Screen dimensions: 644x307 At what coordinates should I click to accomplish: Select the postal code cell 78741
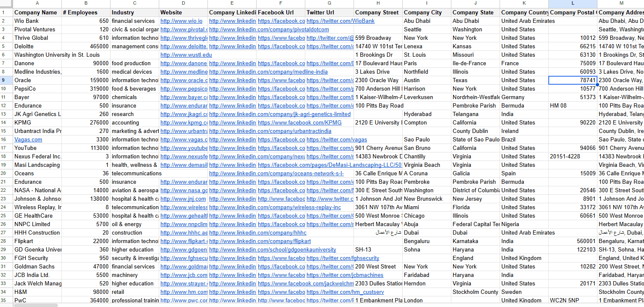(x=573, y=80)
